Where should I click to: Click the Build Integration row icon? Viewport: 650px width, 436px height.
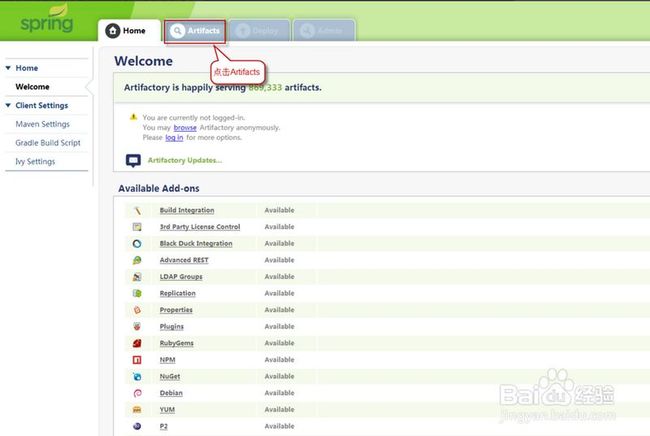tap(137, 211)
